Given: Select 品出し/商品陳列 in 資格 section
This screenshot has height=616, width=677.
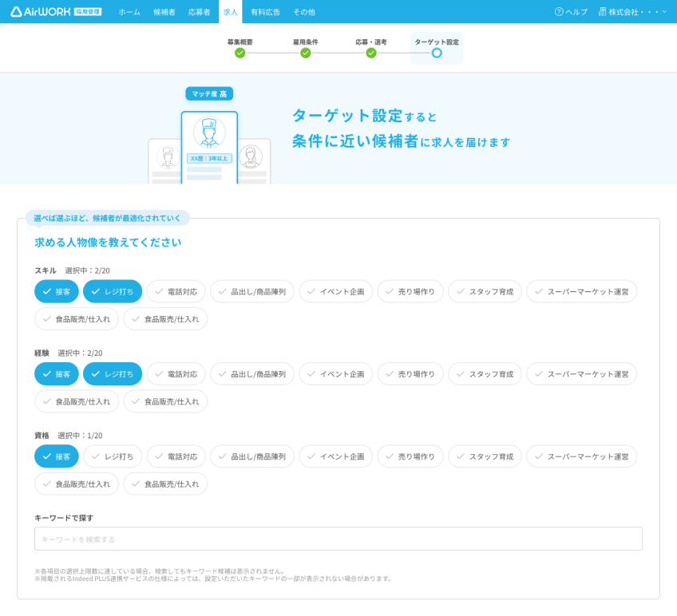Looking at the screenshot, I should [x=252, y=456].
